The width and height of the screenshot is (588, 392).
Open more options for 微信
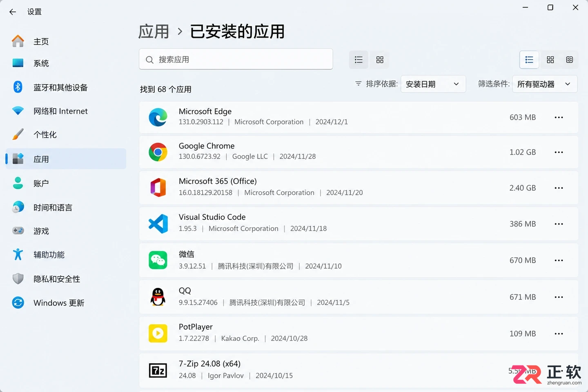coord(559,261)
